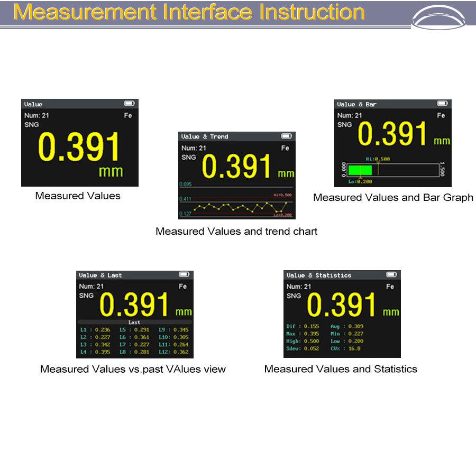Click the Sdev: 0.052 statistic
Image resolution: width=476 pixels, height=461 pixels.
point(303,349)
